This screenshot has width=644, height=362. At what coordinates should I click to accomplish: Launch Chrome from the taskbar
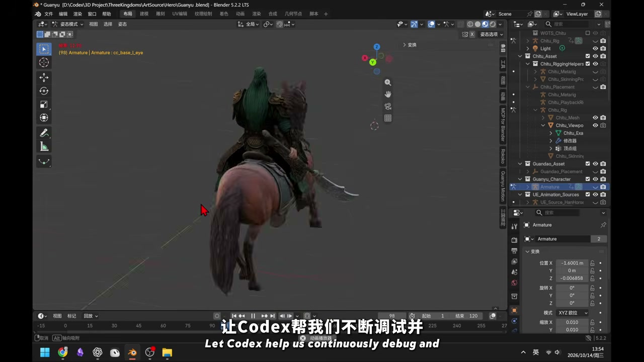[62, 352]
